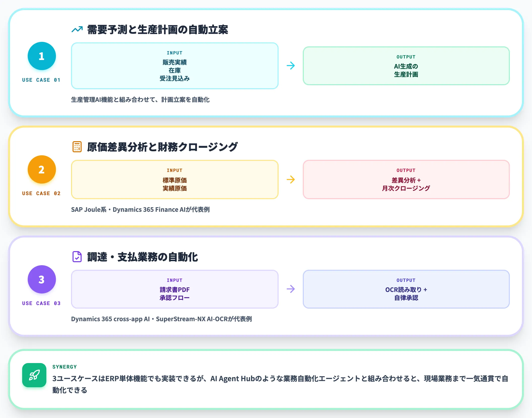Click the AI生成の output text
This screenshot has height=418, width=532.
(406, 66)
